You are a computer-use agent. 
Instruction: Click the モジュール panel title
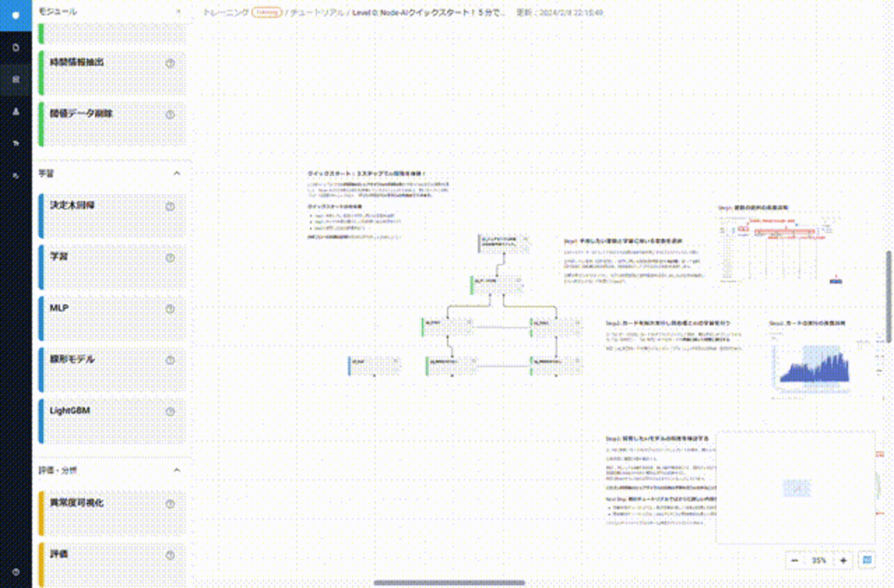(58, 12)
